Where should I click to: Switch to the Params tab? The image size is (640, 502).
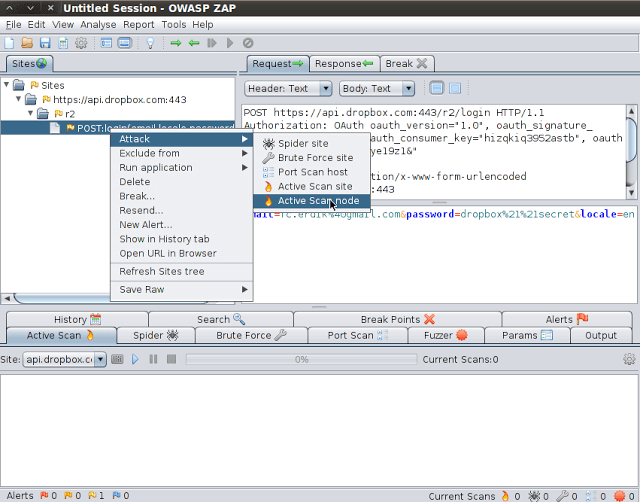(527, 335)
